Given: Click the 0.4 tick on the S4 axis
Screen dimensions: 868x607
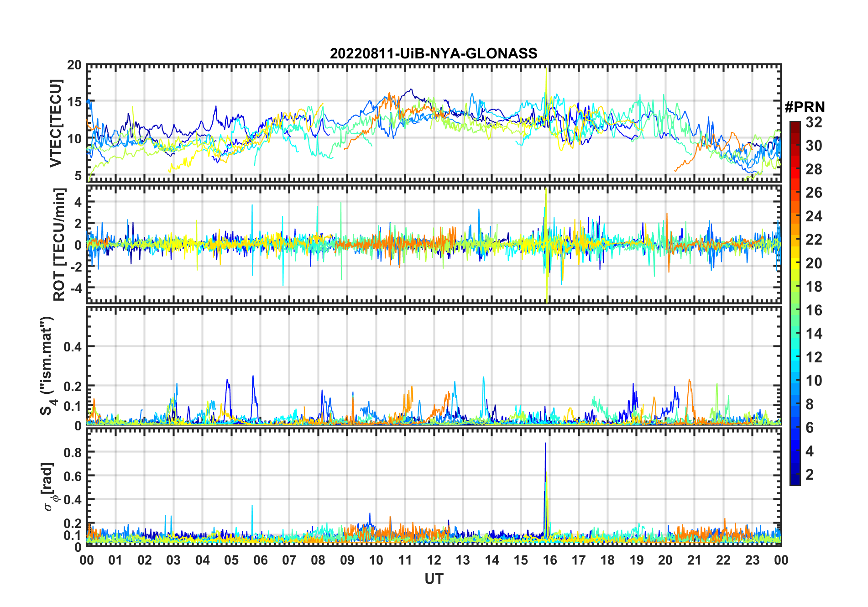Looking at the screenshot, I should pos(73,346).
